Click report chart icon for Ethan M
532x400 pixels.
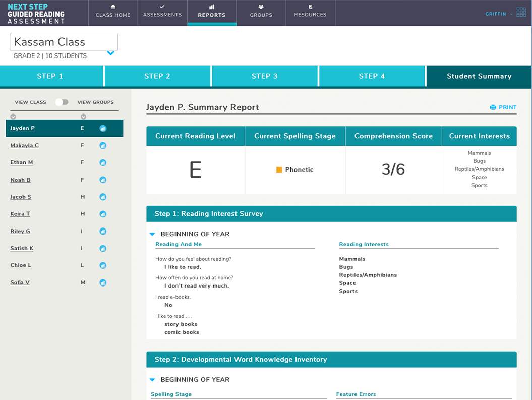pyautogui.click(x=103, y=163)
